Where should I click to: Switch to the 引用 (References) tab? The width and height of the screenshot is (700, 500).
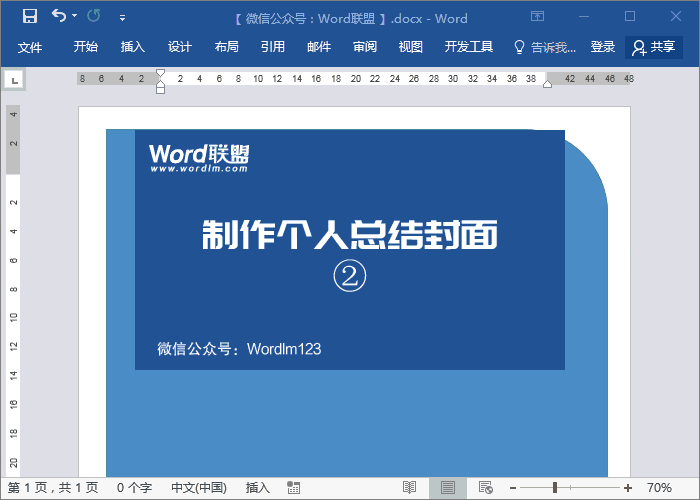tap(273, 47)
